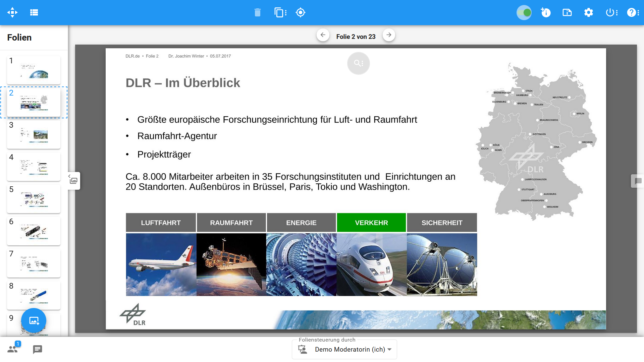Screen dimensions: 644x362
Task: Select slide 3 thumbnail
Action: (34, 134)
